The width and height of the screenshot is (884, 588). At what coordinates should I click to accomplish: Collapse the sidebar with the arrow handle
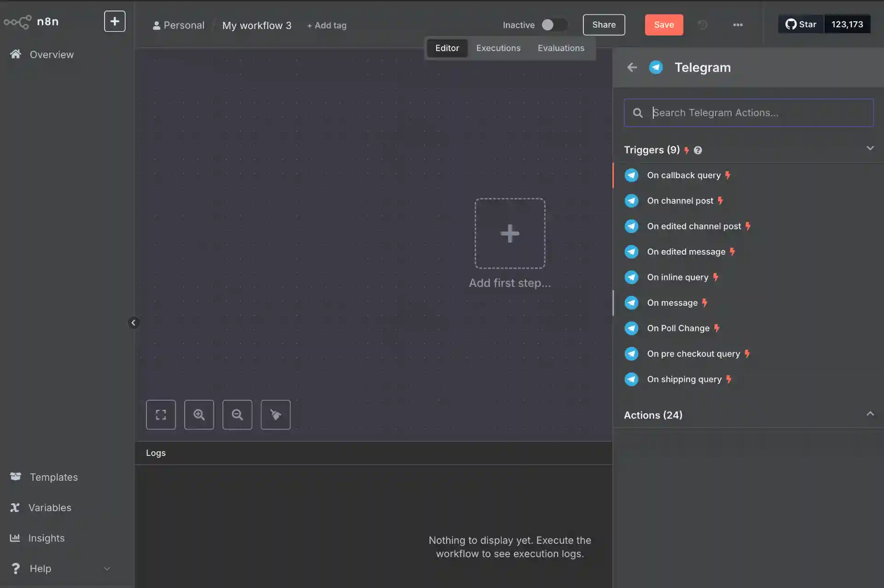[134, 323]
